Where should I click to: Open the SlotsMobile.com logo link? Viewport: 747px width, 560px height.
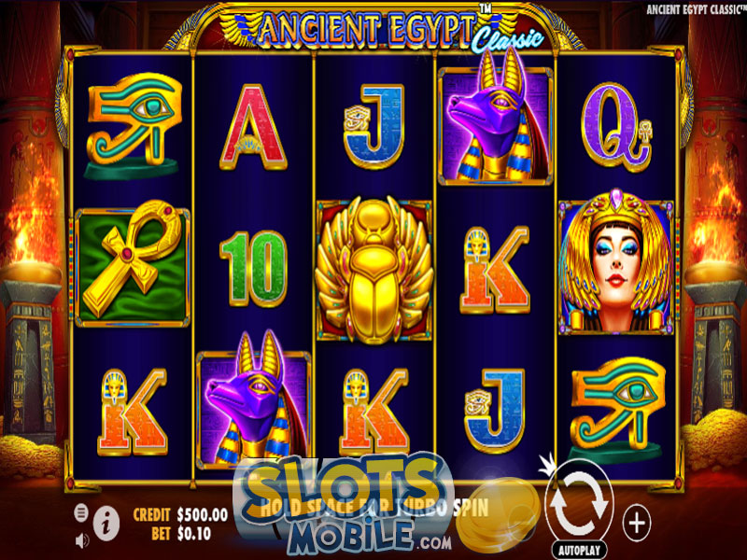[344, 507]
